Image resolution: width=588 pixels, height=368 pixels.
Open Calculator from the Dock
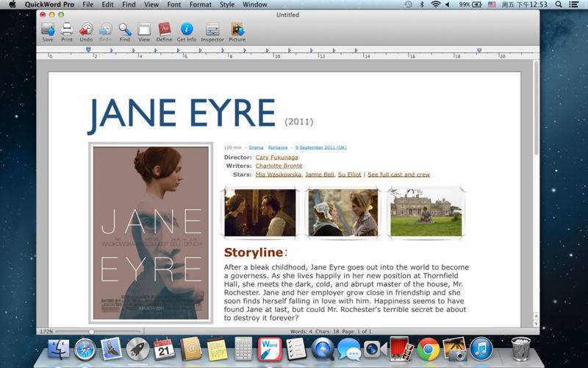click(x=243, y=349)
